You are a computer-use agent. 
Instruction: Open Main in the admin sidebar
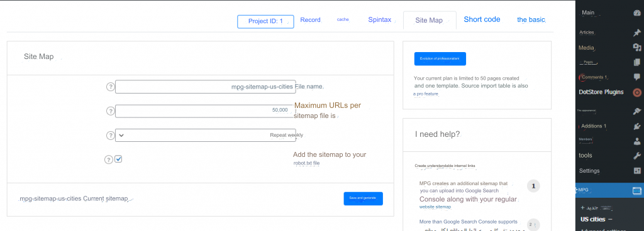(588, 13)
